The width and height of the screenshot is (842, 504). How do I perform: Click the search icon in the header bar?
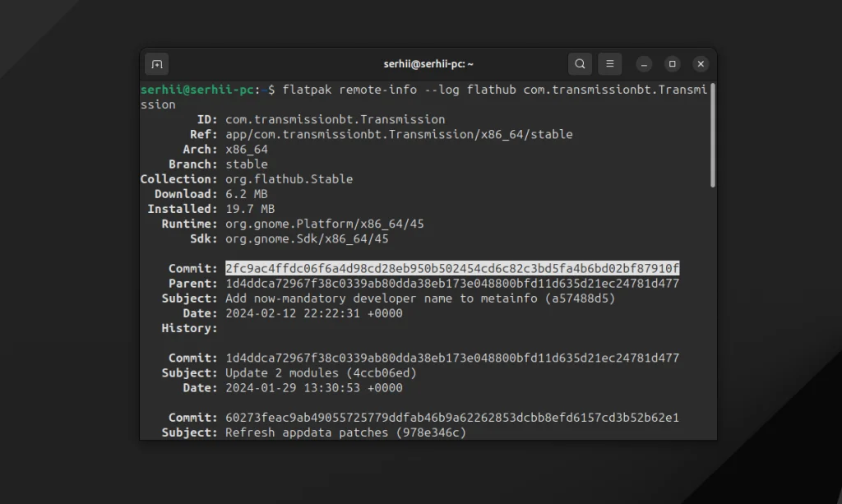coord(580,63)
